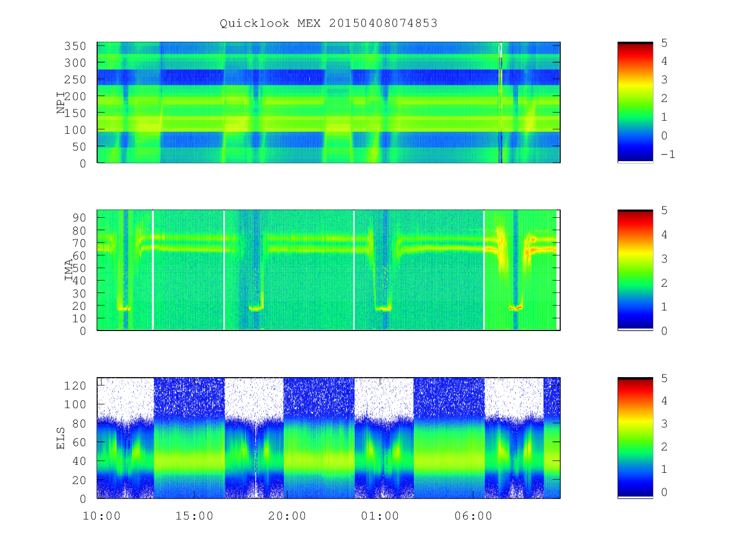Click the 20:00 time axis label
The height and width of the screenshot is (560, 747).
(288, 516)
